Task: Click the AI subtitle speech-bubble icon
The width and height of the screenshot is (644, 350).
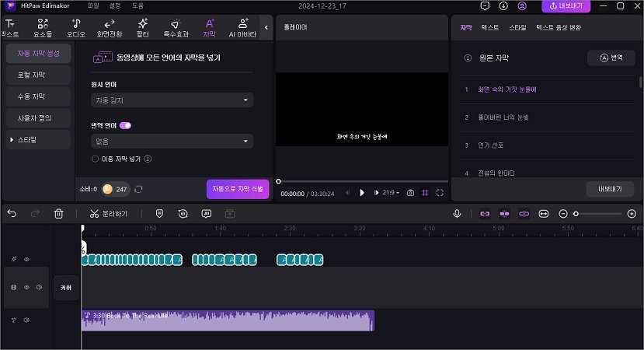Action: pyautogui.click(x=206, y=213)
